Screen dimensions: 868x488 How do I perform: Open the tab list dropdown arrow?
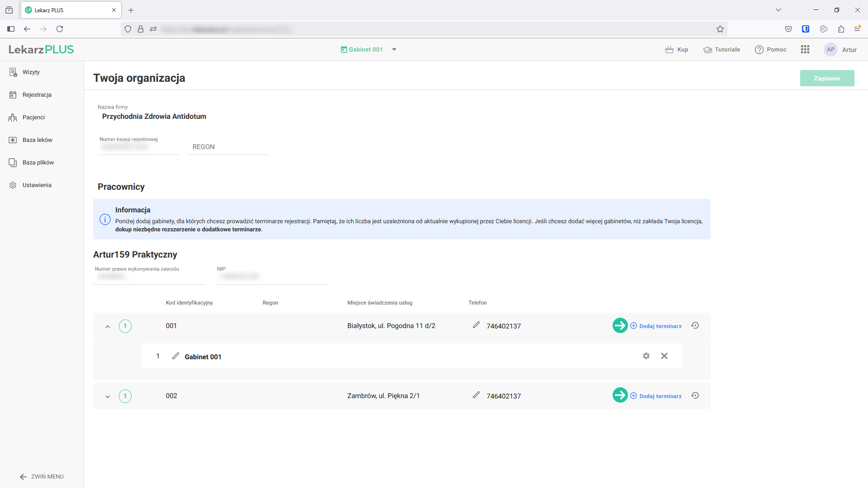coord(778,10)
